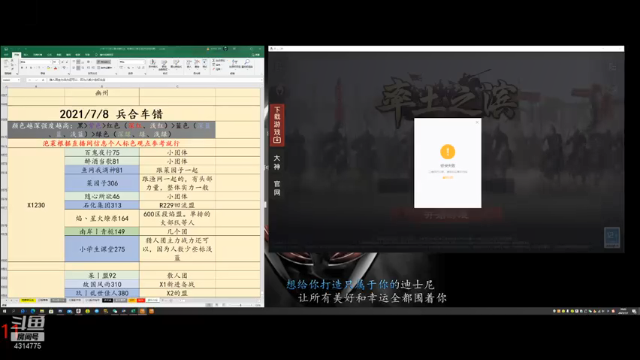Click the Share button in Excel title area

256,55
